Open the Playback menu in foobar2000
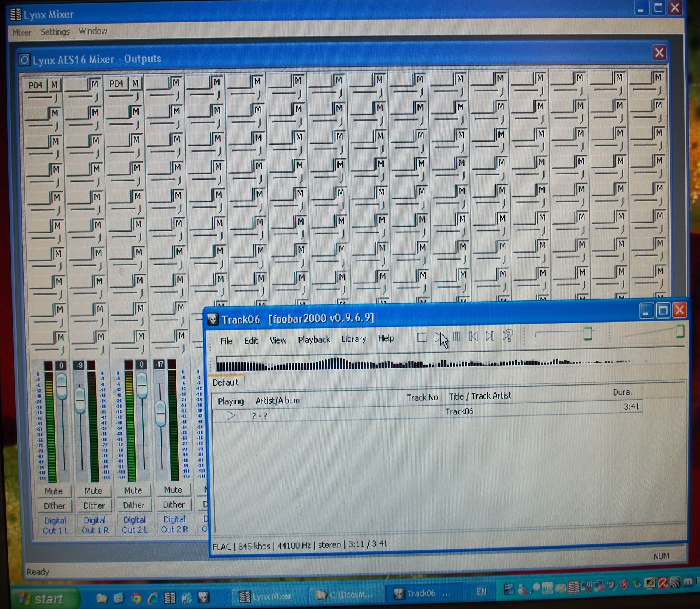Viewport: 700px width, 609px height. 314,340
